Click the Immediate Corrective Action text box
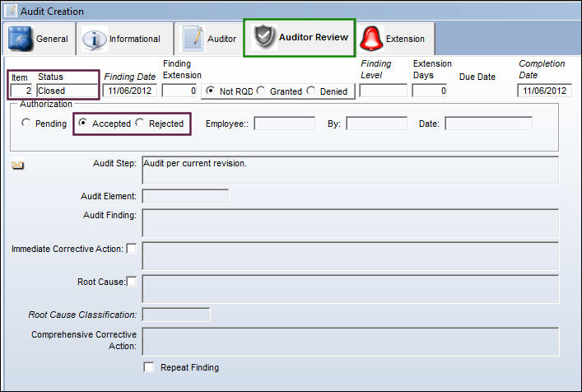Image resolution: width=582 pixels, height=392 pixels. pyautogui.click(x=351, y=256)
